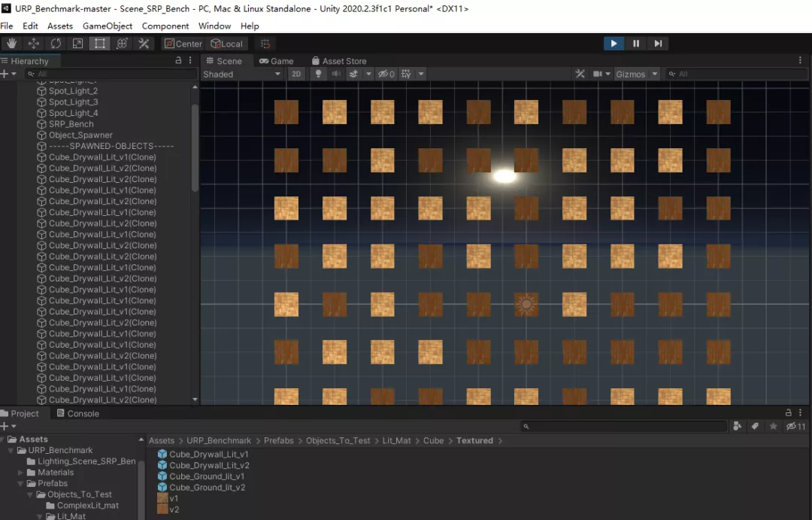The image size is (812, 520).
Task: Click the Play button to run scene
Action: coord(614,44)
